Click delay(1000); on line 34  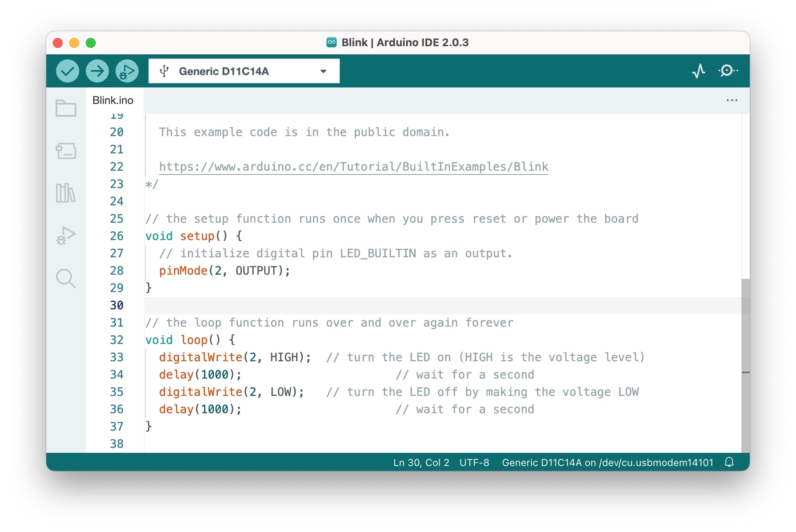pos(200,374)
